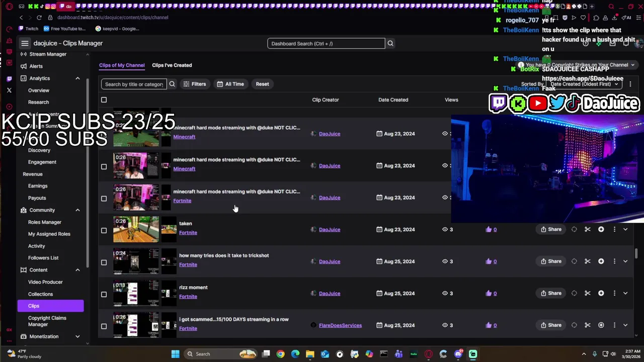644x362 pixels.
Task: Open Sorted By Date Created dropdown
Action: (585, 84)
